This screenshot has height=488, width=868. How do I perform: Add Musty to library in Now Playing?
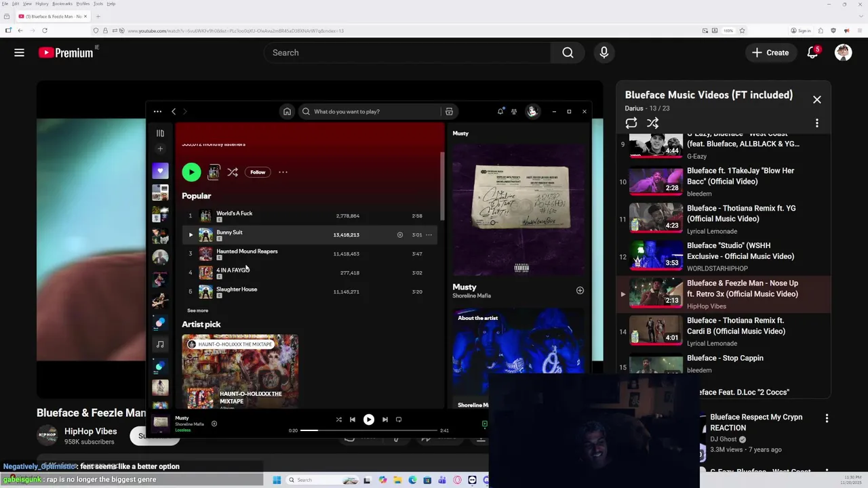[580, 290]
